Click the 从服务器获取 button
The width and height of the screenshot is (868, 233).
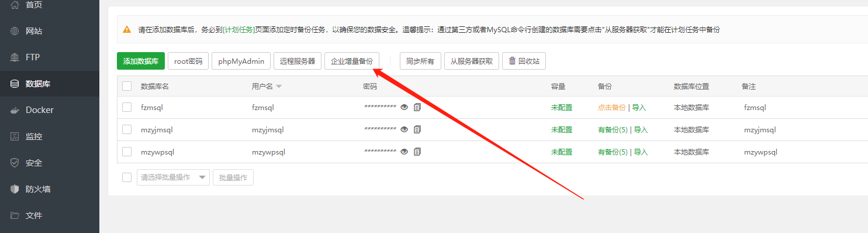click(472, 61)
